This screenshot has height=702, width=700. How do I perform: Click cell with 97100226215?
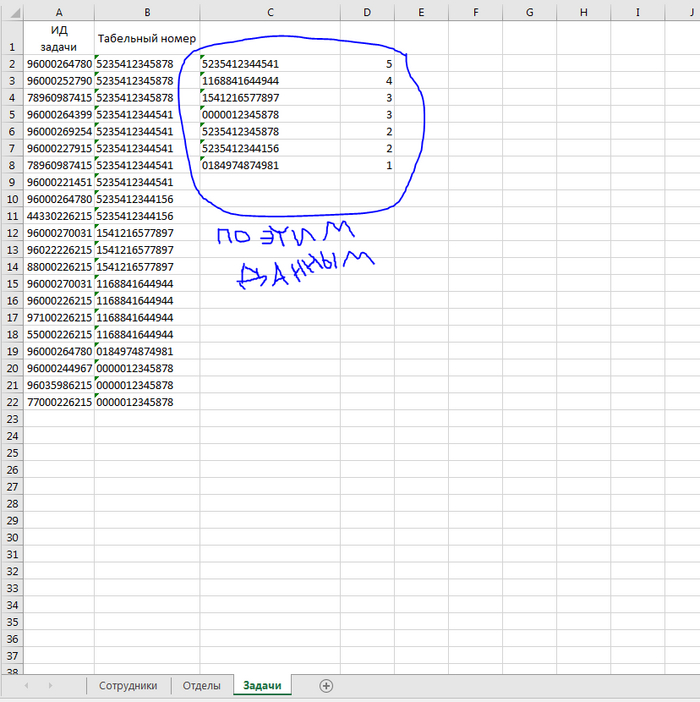[59, 317]
